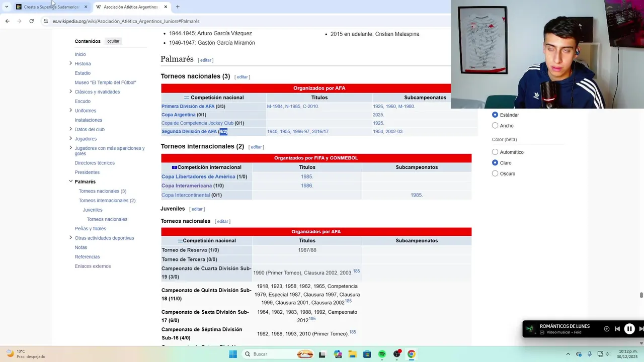The height and width of the screenshot is (362, 644).
Task: Select Ancho width option
Action: pyautogui.click(x=495, y=126)
